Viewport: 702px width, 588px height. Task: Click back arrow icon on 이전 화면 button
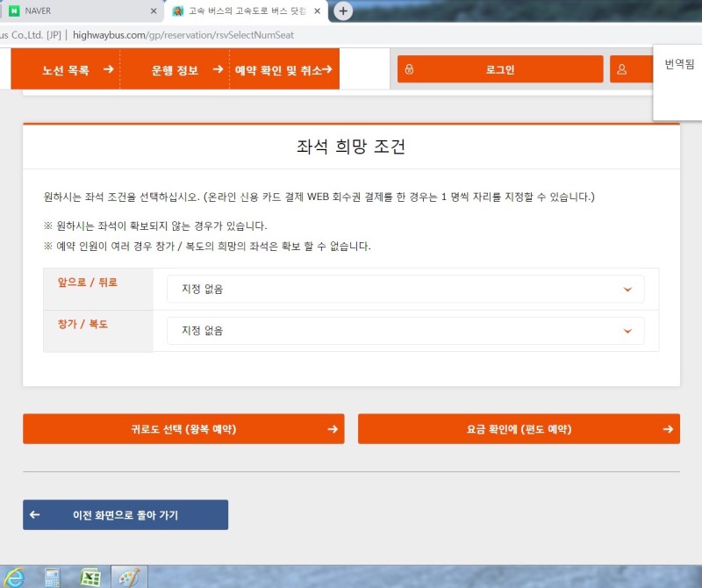coord(35,515)
